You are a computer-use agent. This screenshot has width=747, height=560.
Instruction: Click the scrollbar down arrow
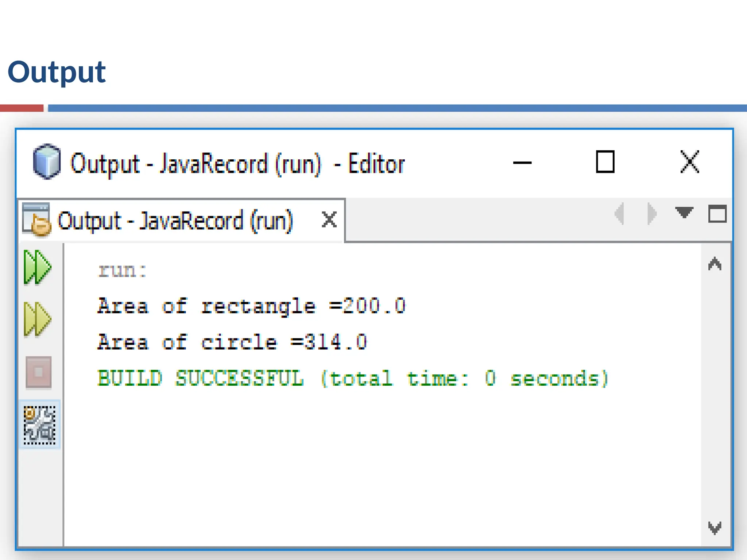tap(715, 528)
